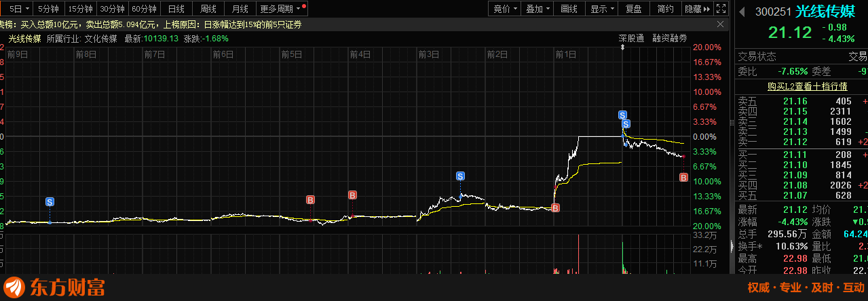Click the 复盘 replay button
The width and height of the screenshot is (868, 301).
click(x=634, y=9)
